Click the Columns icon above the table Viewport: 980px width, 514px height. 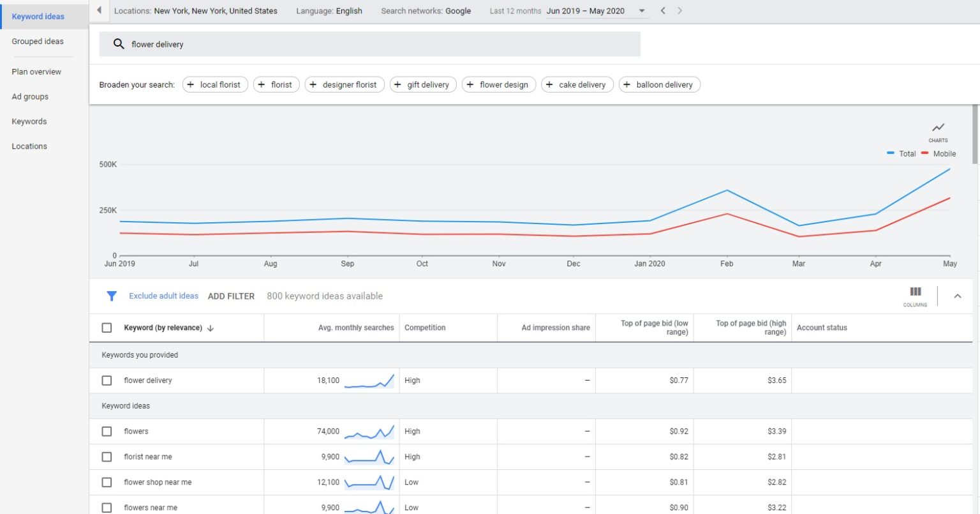pos(915,292)
